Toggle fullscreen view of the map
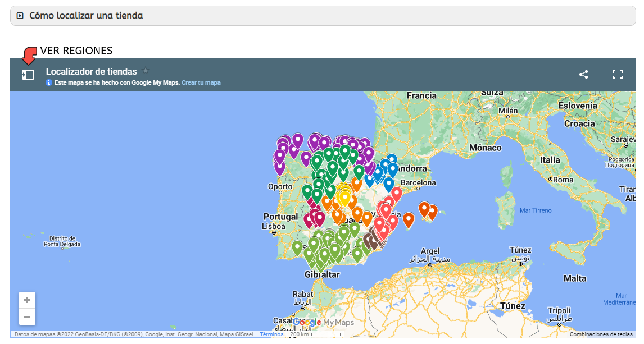The height and width of the screenshot is (344, 644). tap(618, 74)
